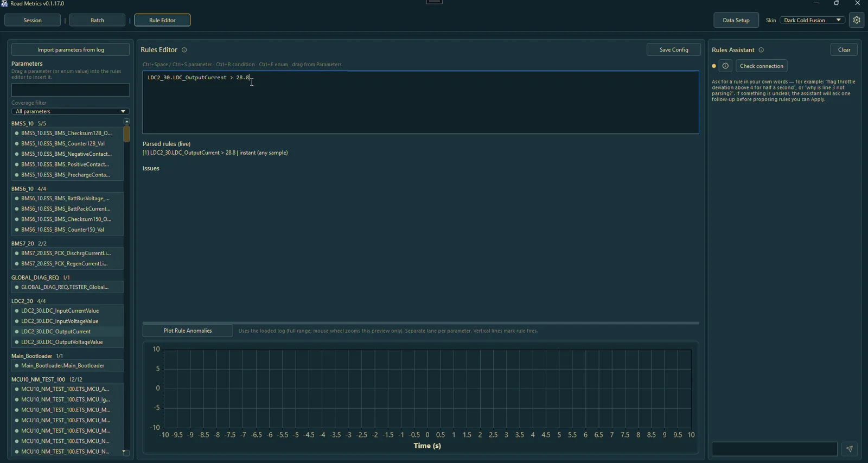Viewport: 868px width, 463px height.
Task: Click the info button left of Check connection
Action: click(726, 66)
